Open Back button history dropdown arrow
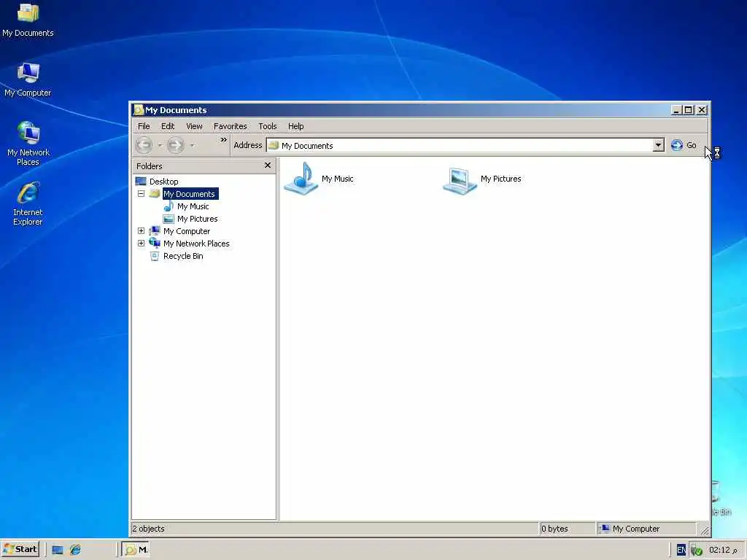Viewport: 747px width, 560px height. click(x=160, y=145)
